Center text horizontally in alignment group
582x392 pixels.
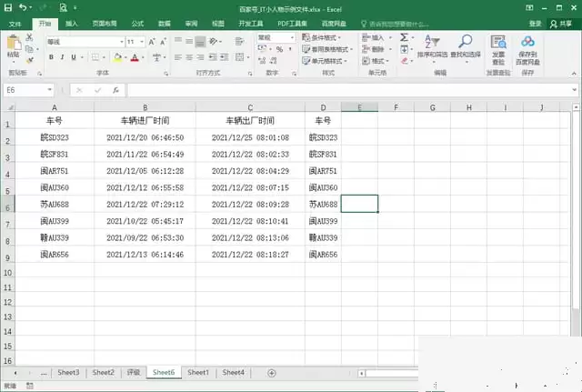click(189, 57)
